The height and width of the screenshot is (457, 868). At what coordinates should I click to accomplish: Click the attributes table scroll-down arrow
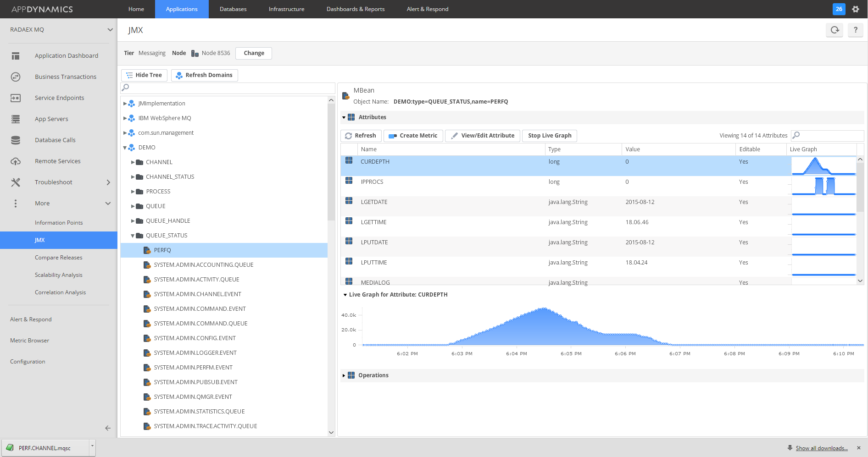(860, 281)
